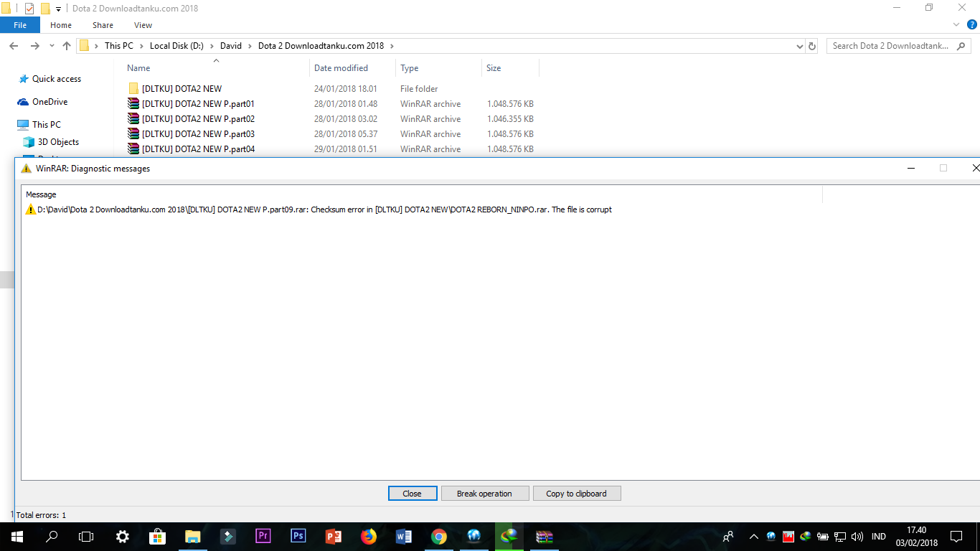This screenshot has width=980, height=551.
Task: Click the New folder icon in title bar
Action: click(x=45, y=9)
